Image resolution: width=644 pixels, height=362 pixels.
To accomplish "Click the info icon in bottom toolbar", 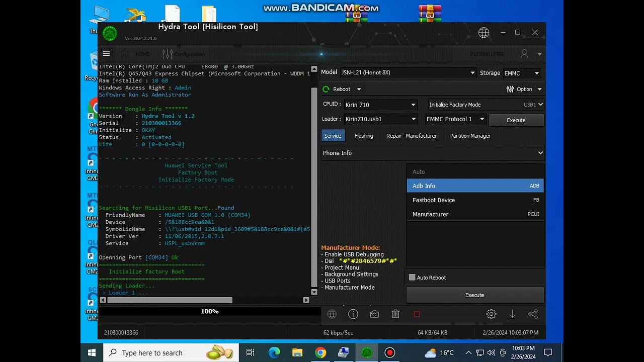I will (353, 314).
